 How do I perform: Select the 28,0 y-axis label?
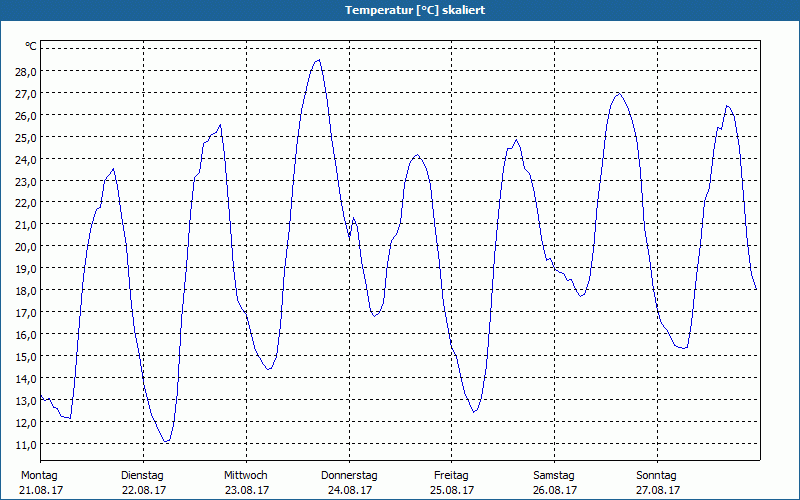[25, 72]
